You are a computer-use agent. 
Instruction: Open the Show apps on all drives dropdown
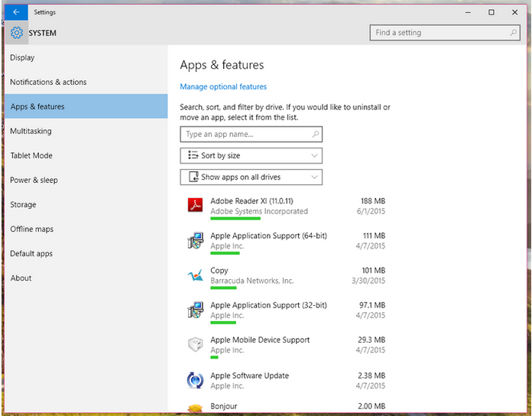(251, 177)
